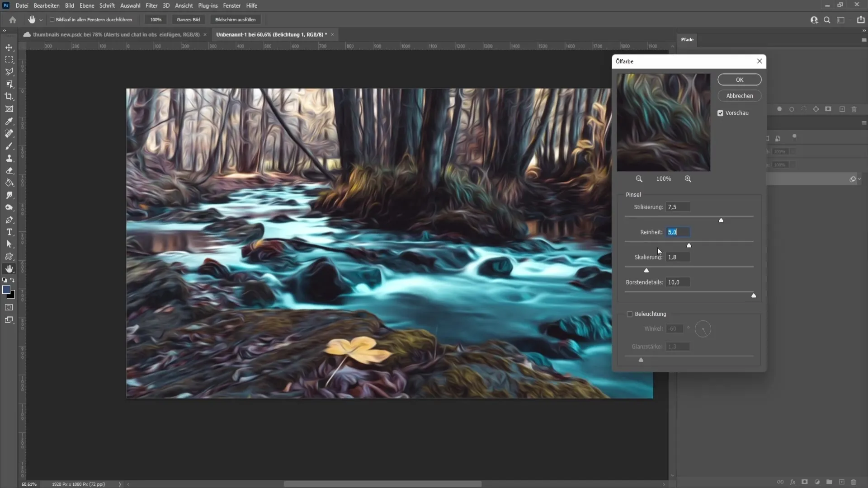Select the Eyedropper tool
Viewport: 868px width, 488px height.
tap(9, 121)
